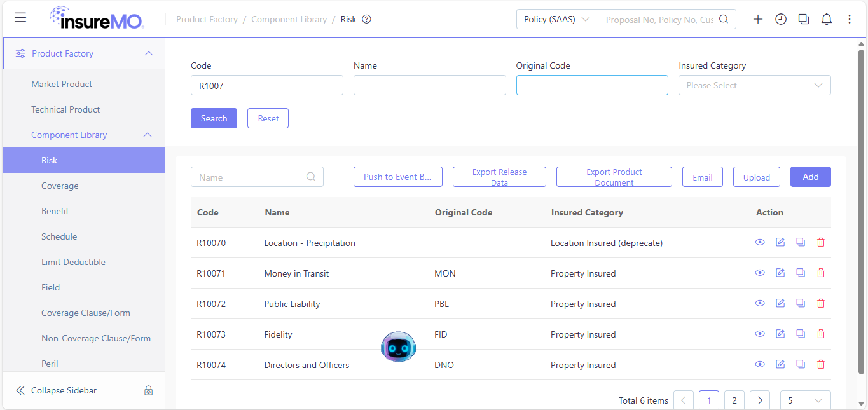
Task: Copy the Public Liability risk
Action: coord(801,303)
